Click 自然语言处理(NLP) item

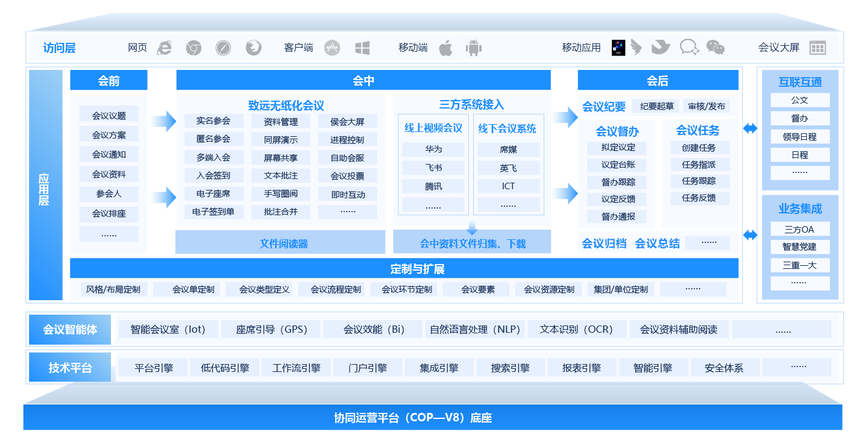pyautogui.click(x=475, y=329)
